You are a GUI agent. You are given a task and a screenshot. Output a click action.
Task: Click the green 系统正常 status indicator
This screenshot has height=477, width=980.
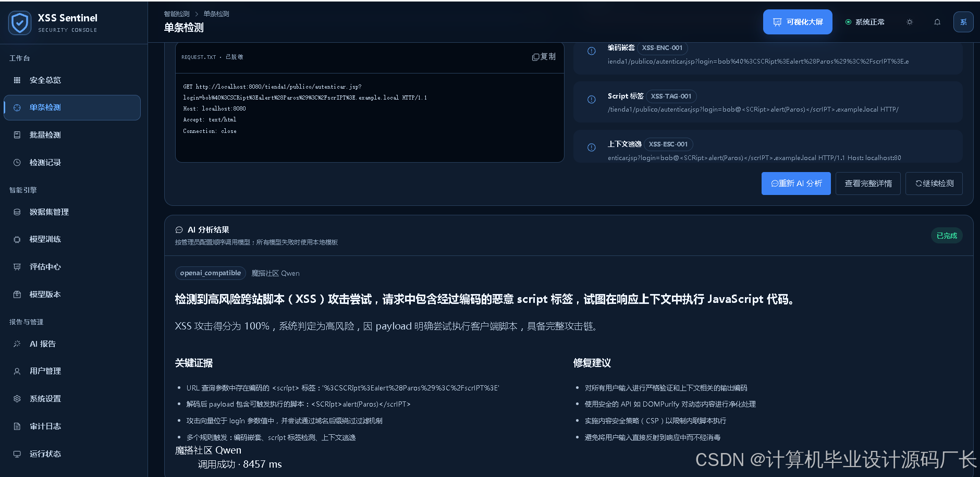[x=865, y=22]
